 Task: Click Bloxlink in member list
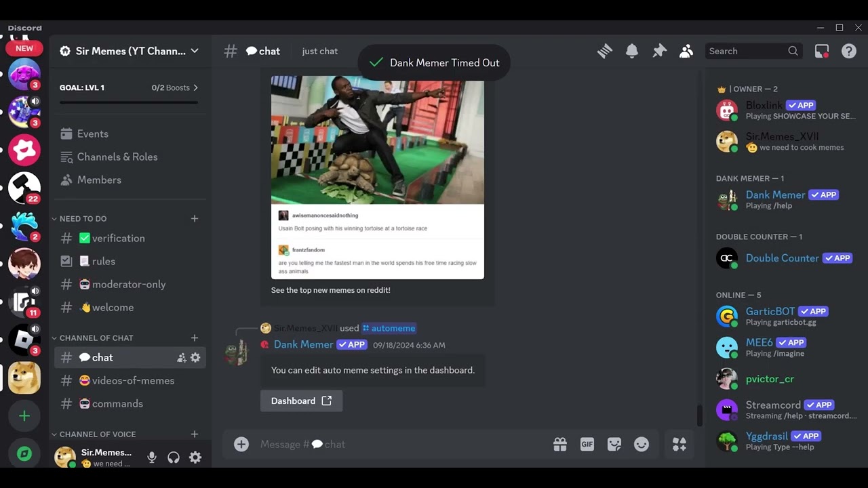pos(787,110)
